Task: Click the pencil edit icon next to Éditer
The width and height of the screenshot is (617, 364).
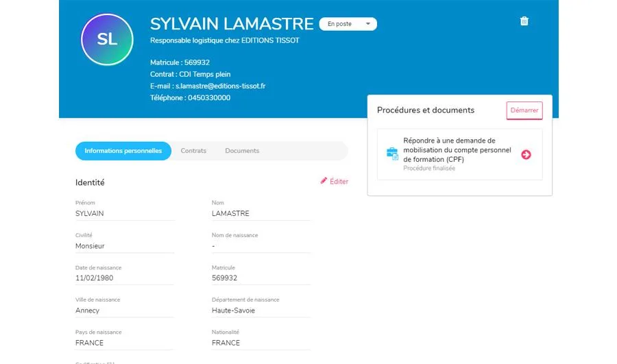Action: (324, 180)
